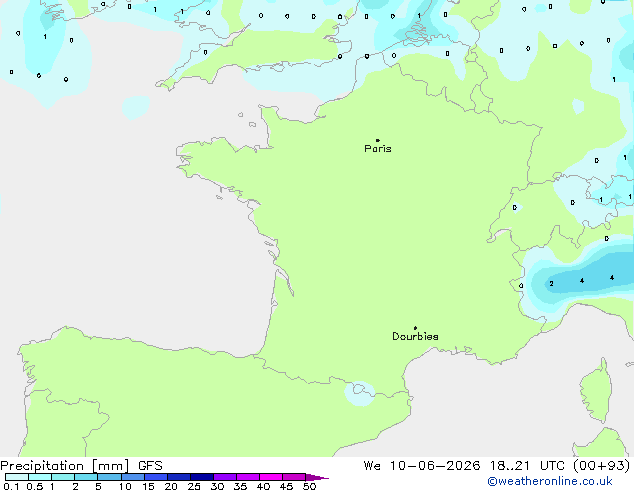Viewport: 634px width, 490px height.
Task: Open the weatheronline.co.uk copyright link
Action: click(549, 481)
